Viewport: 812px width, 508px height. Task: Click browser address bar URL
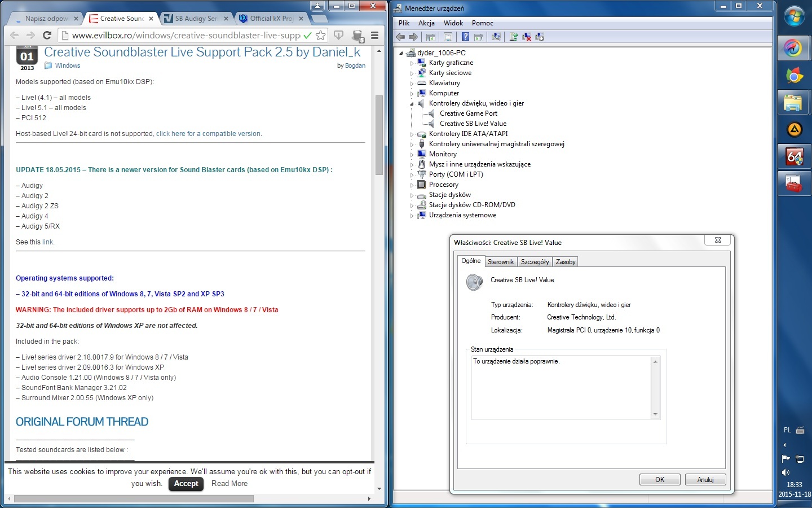tap(186, 35)
